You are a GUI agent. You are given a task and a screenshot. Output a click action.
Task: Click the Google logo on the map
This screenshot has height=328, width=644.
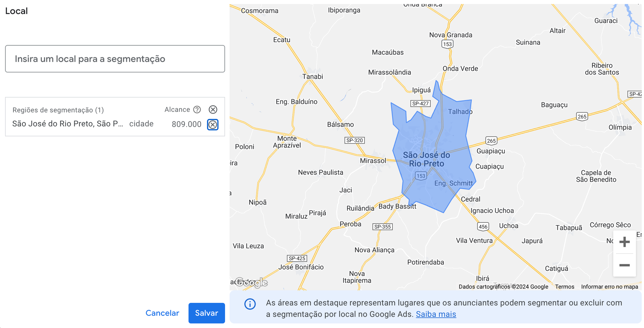point(252,282)
